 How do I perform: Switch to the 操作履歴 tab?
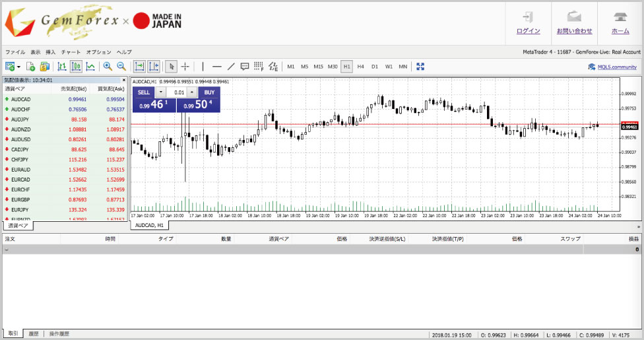59,334
